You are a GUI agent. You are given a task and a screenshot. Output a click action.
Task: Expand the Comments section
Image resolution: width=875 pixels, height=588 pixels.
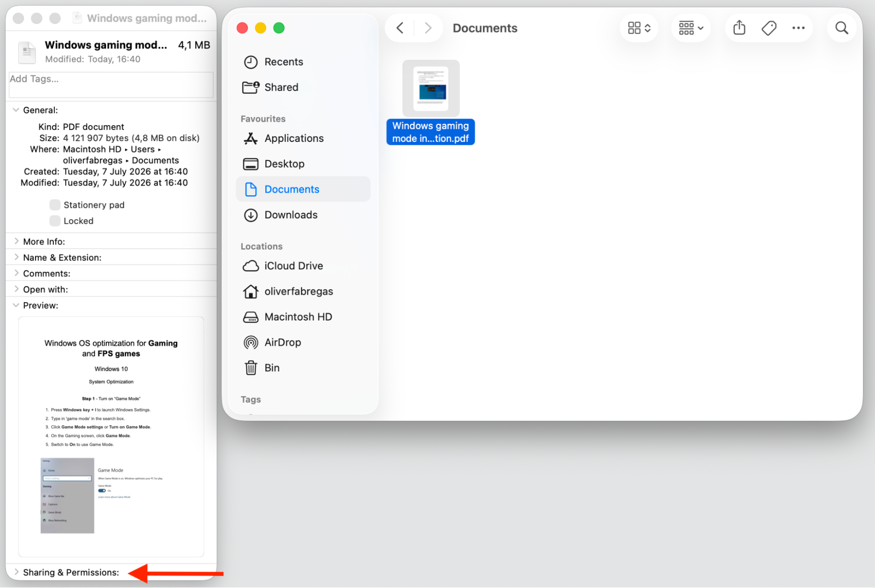click(16, 273)
